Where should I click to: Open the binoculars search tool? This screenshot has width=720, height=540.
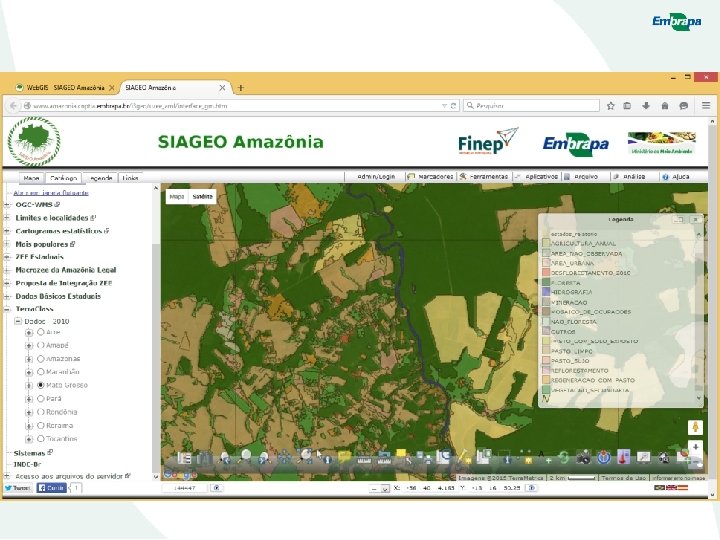pos(204,458)
